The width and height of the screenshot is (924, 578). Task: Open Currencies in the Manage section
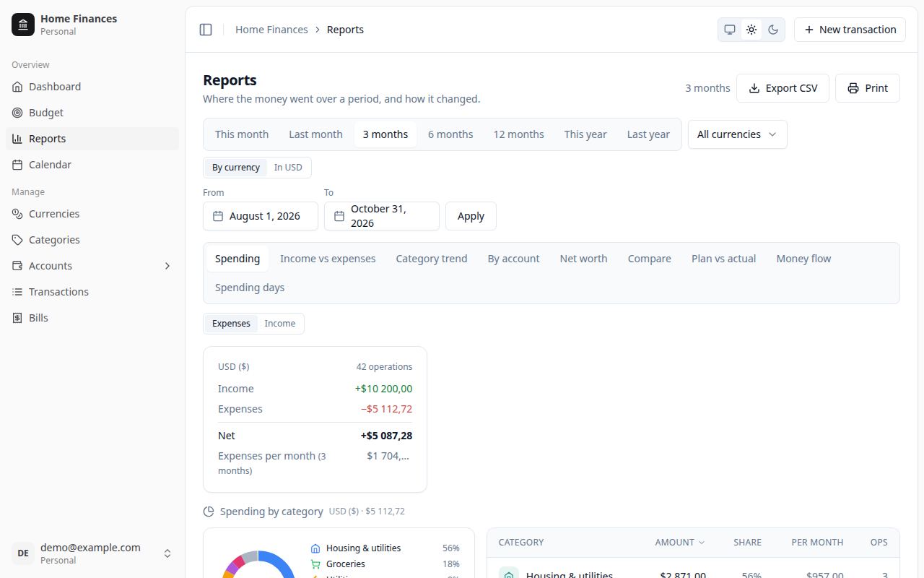(92, 214)
